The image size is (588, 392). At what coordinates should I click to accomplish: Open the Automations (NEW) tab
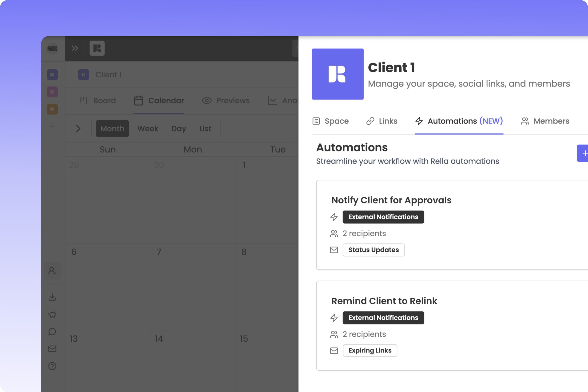459,121
